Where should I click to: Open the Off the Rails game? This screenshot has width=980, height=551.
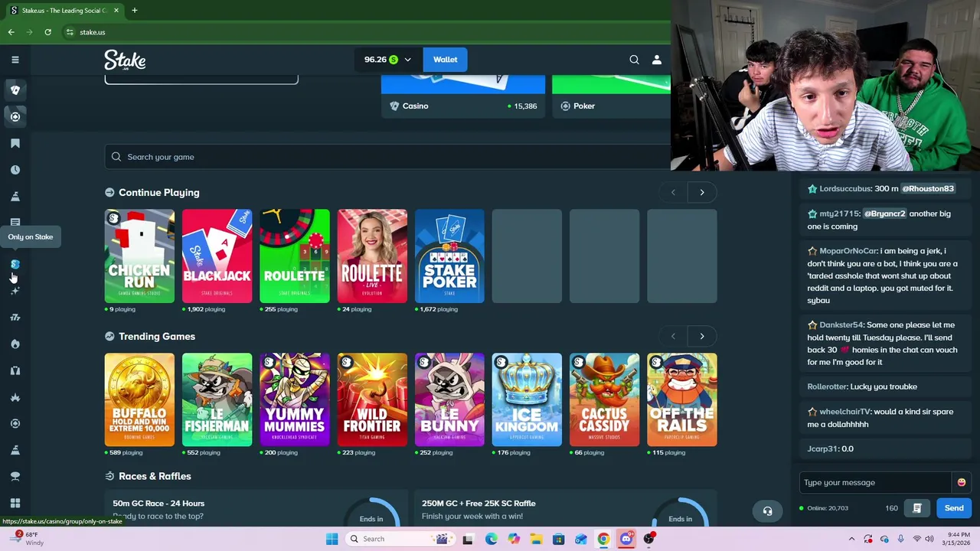[x=681, y=399]
